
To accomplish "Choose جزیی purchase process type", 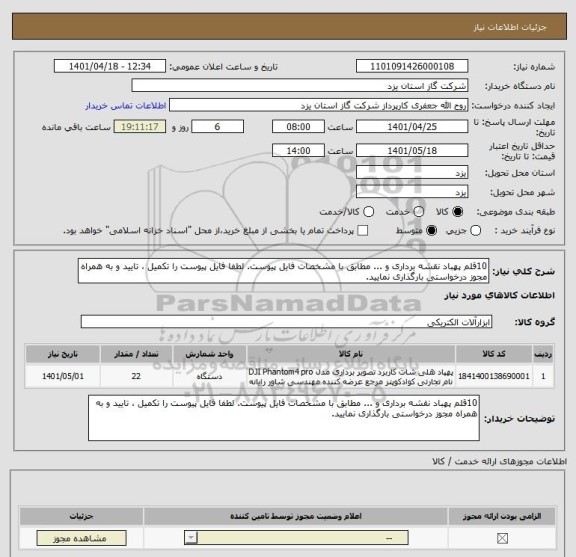I will point(476,231).
